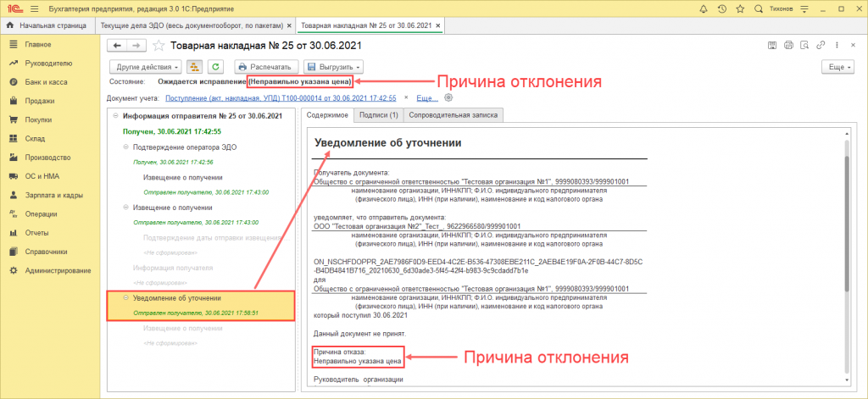The width and height of the screenshot is (868, 399).
Task: Open the history clock icon
Action: click(721, 8)
